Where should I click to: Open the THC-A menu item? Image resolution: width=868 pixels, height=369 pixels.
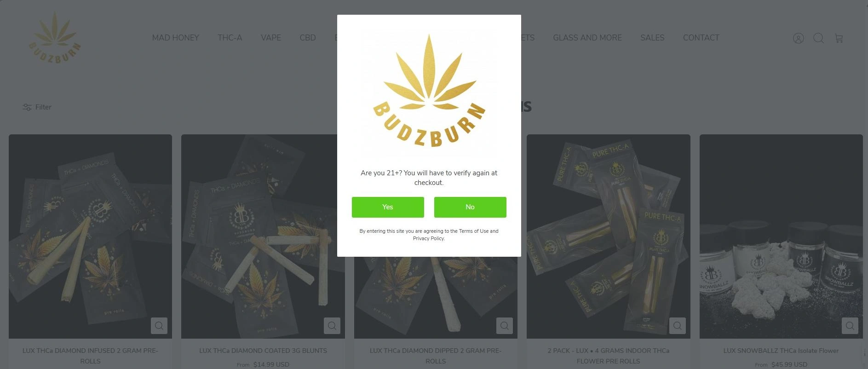pyautogui.click(x=230, y=38)
